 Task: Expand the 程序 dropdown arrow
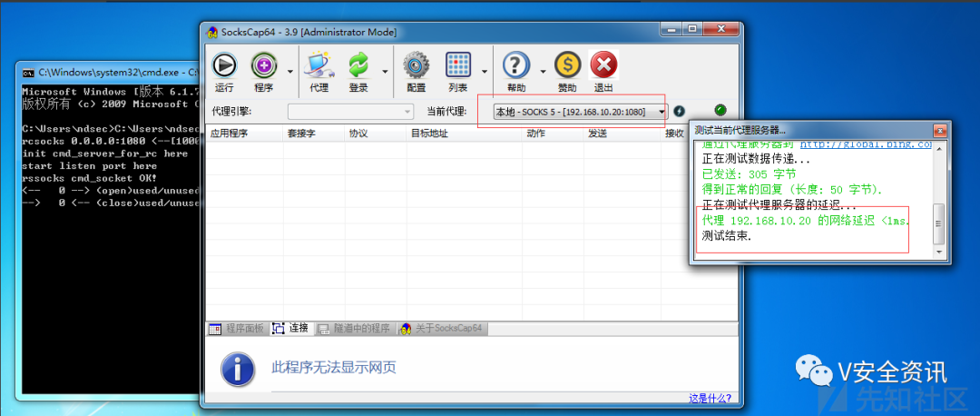pos(290,72)
